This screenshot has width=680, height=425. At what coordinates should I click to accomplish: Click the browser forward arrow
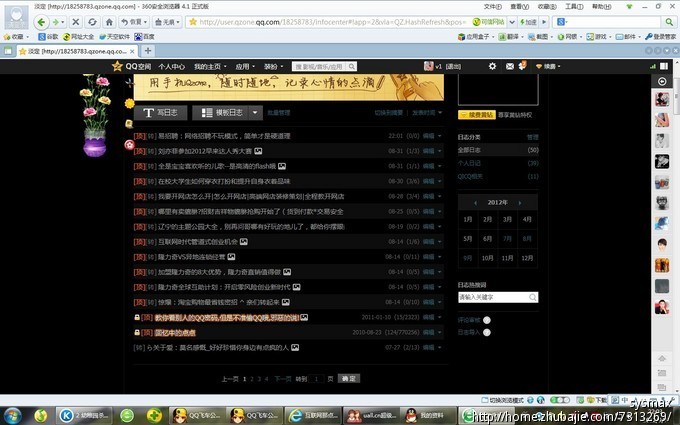tap(56, 22)
